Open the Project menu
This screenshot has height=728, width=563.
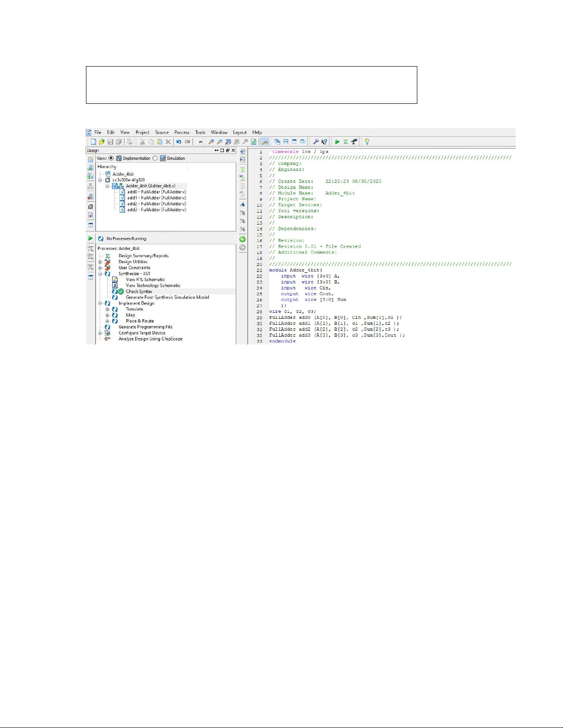(142, 132)
